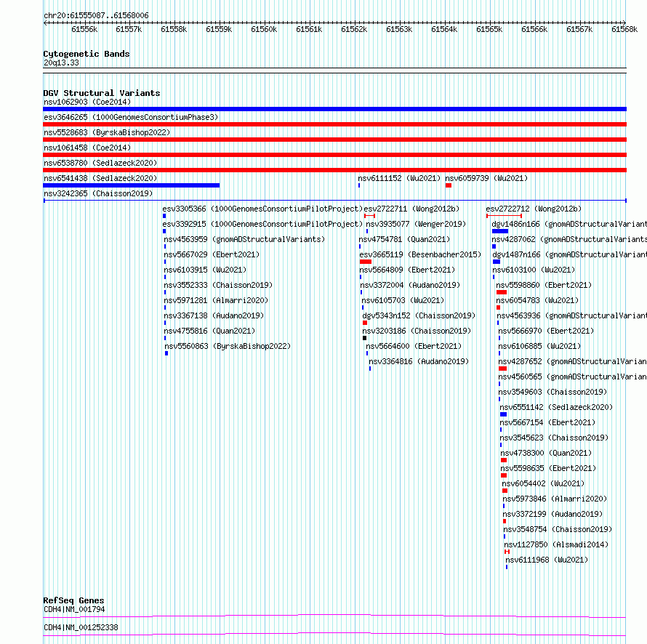Click the nsv1062903 (Coe2014) variant label
The height and width of the screenshot is (644, 647).
tap(87, 102)
